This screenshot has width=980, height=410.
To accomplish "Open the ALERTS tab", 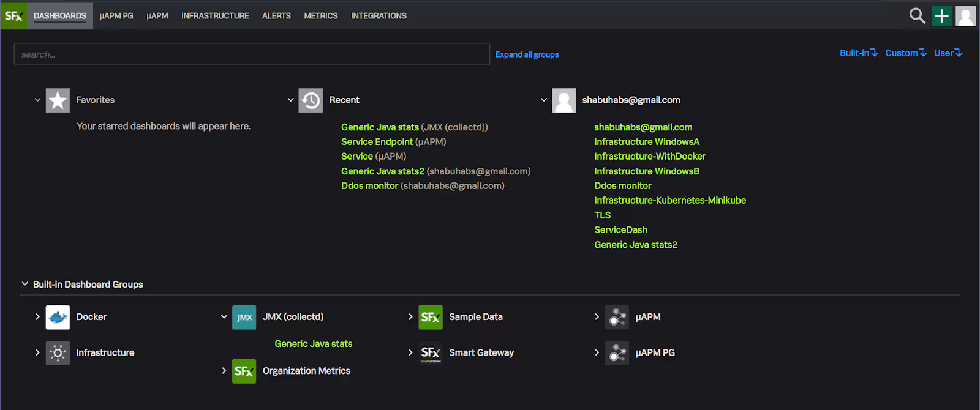I will click(276, 16).
